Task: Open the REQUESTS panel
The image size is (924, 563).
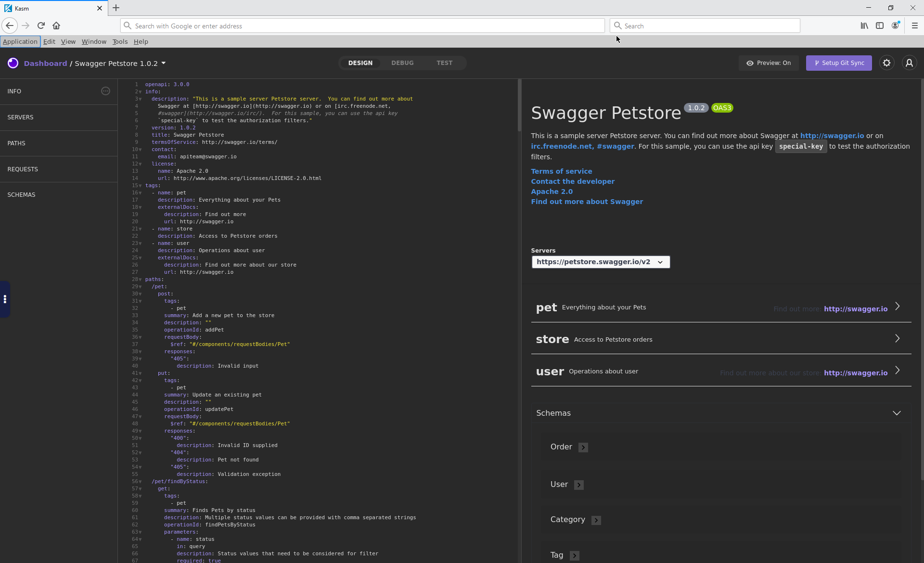Action: tap(23, 169)
